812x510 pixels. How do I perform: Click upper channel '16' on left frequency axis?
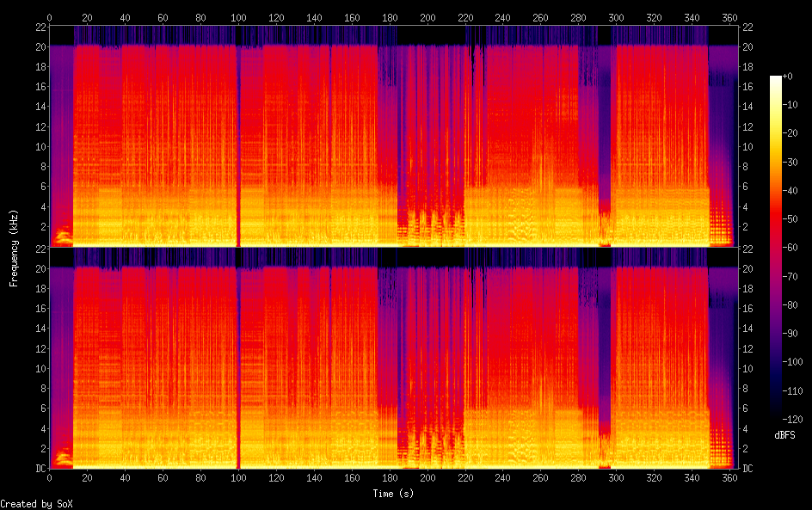tap(40, 87)
